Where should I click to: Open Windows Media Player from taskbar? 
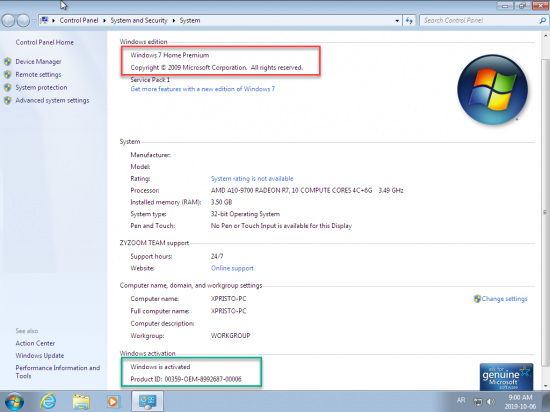pos(113,401)
